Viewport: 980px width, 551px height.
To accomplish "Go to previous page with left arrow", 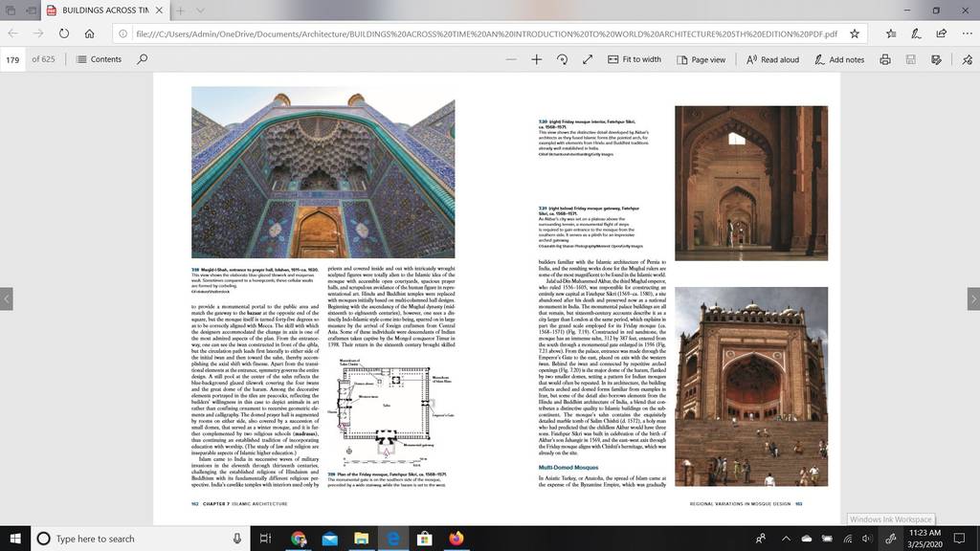I will pyautogui.click(x=7, y=298).
